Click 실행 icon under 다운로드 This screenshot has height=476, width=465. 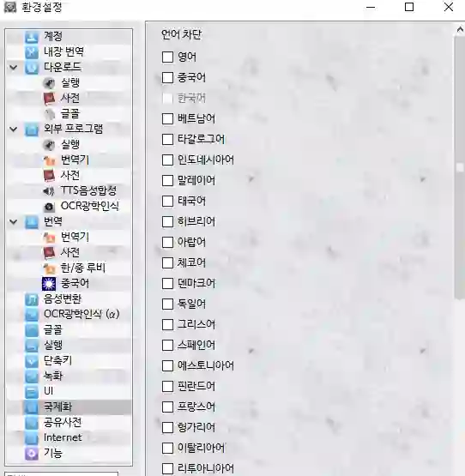pyautogui.click(x=49, y=83)
